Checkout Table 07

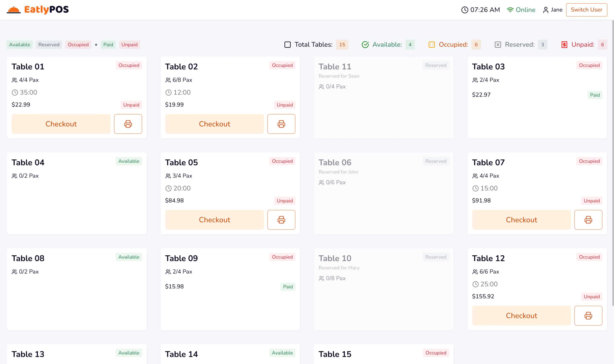[x=521, y=220]
